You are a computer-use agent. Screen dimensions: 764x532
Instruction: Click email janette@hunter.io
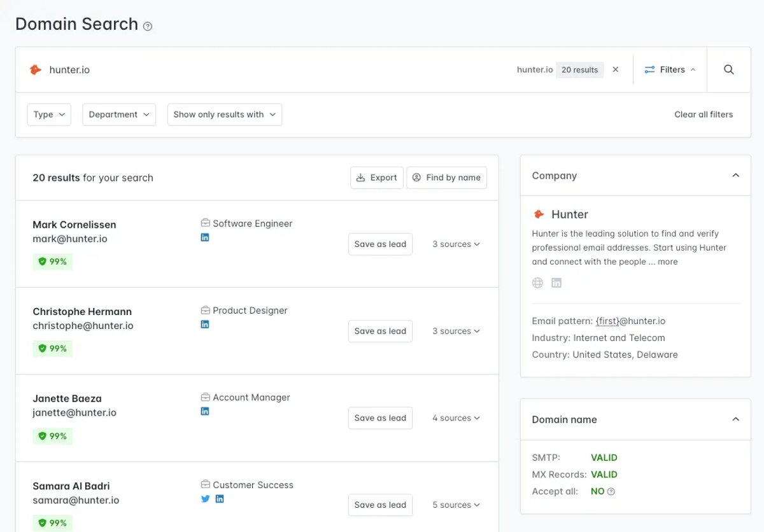point(74,413)
